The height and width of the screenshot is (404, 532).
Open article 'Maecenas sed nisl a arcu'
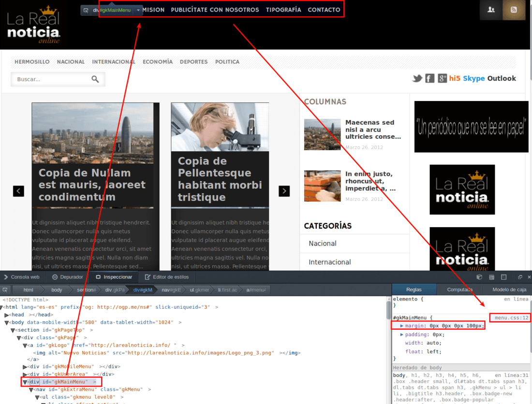click(373, 130)
